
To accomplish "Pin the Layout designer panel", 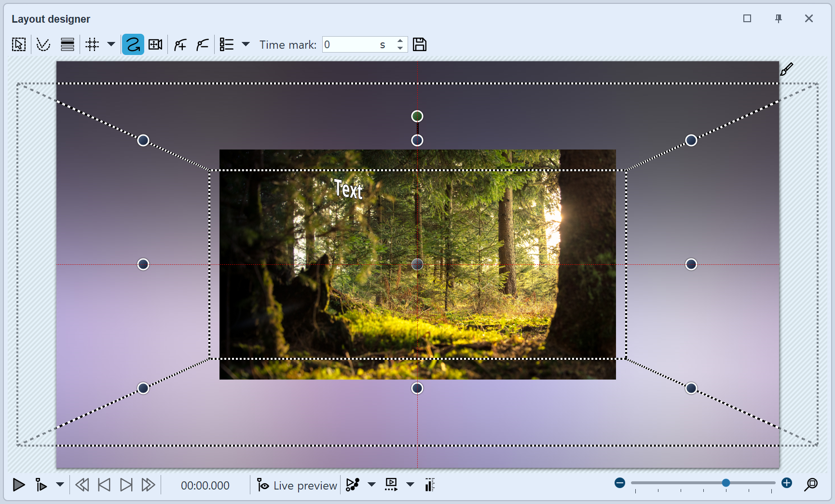I will click(778, 19).
